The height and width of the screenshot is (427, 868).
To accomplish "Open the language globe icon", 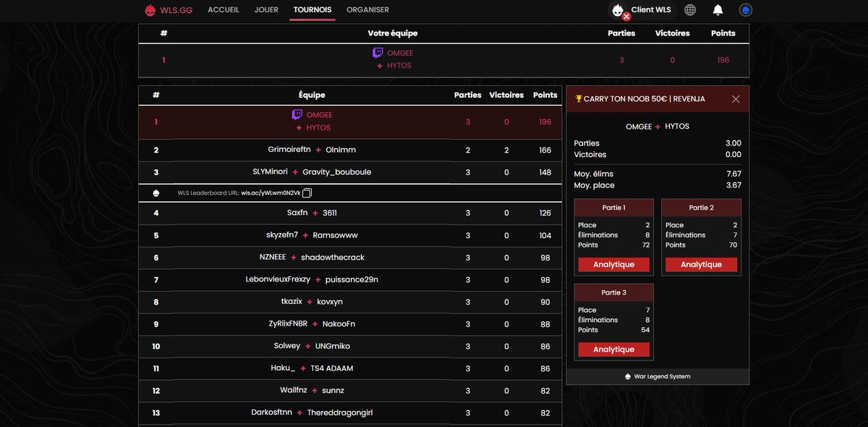I will (x=690, y=10).
